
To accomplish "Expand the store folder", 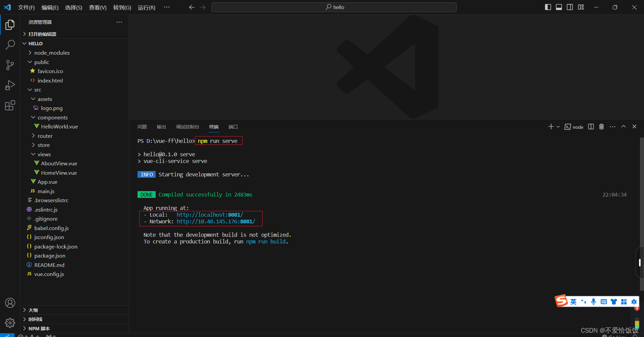I will coord(74,145).
